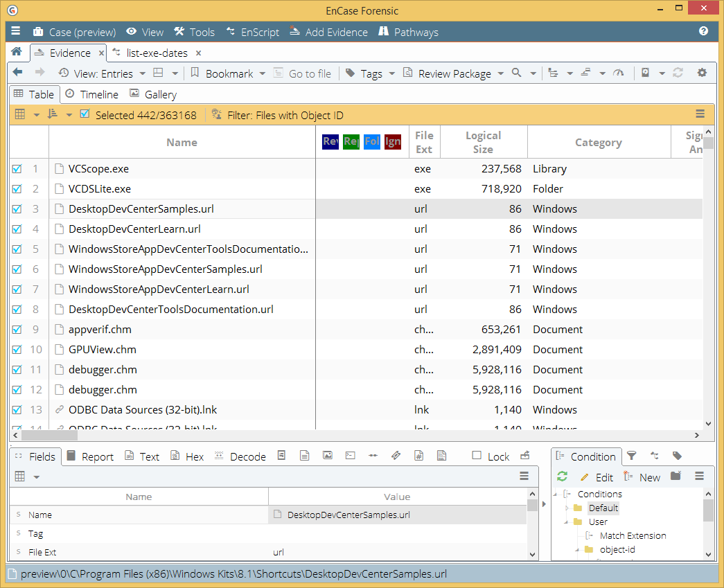
Task: Toggle checkbox for GPUView.chm row
Action: click(17, 349)
